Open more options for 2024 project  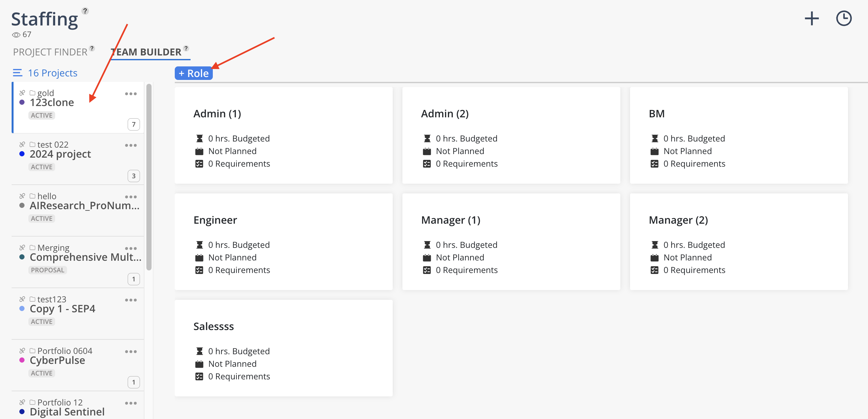(x=131, y=145)
